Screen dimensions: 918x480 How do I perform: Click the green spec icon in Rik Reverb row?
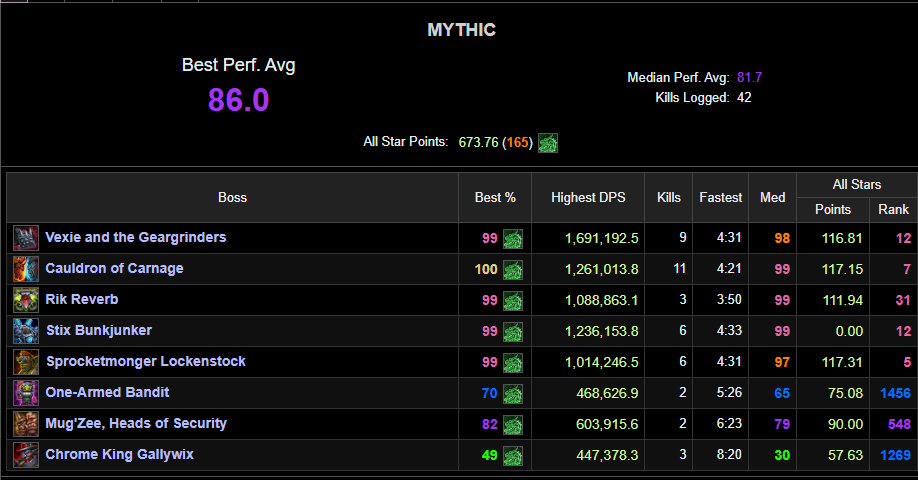pos(513,301)
